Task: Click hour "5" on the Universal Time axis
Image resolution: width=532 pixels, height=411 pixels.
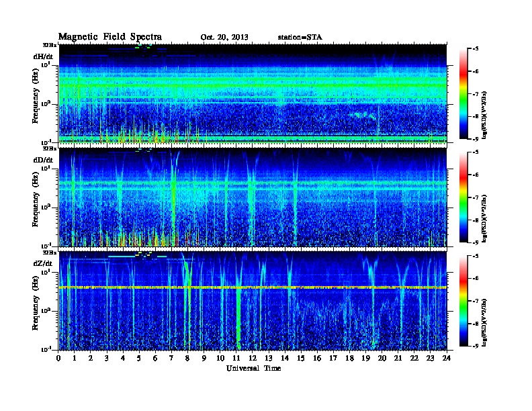Action: (139, 358)
